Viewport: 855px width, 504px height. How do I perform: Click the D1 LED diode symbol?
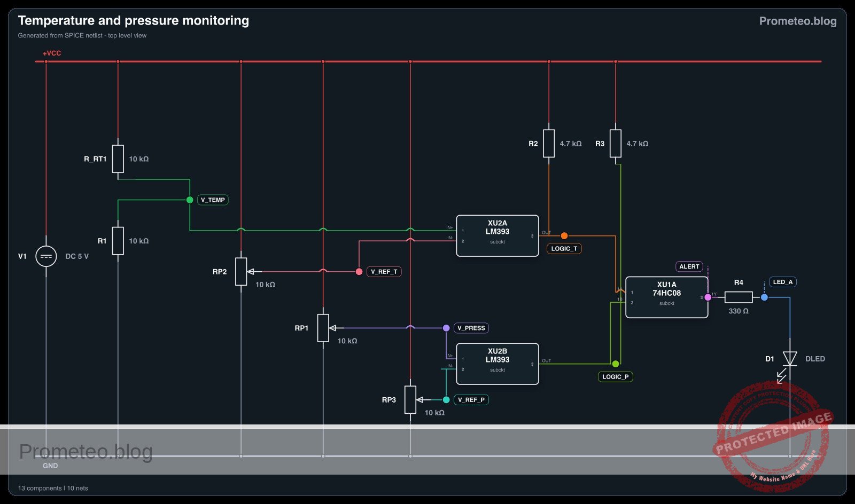[790, 359]
